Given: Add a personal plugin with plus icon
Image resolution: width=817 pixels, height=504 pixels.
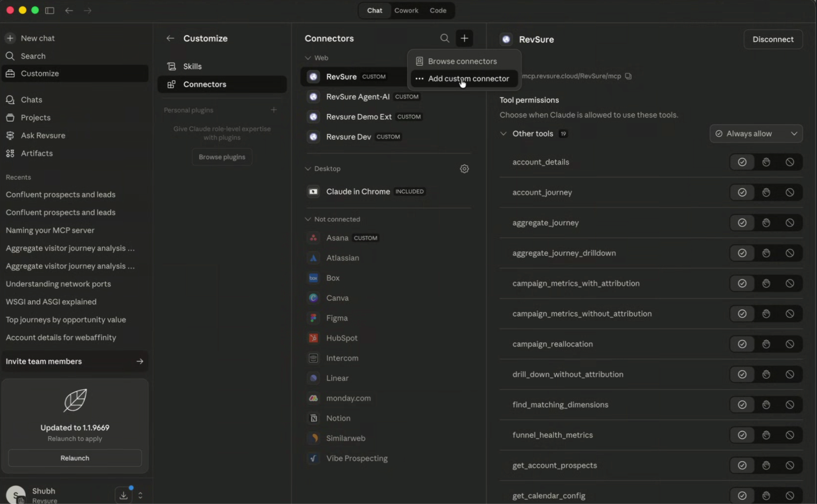Looking at the screenshot, I should click(274, 110).
